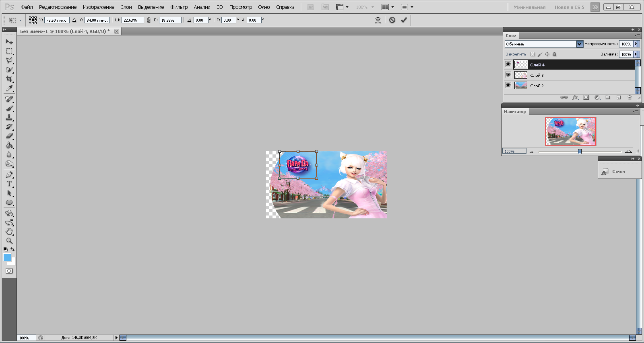Image resolution: width=644 pixels, height=343 pixels.
Task: Select the 3D Object Rotate tool
Action: [x=9, y=213]
